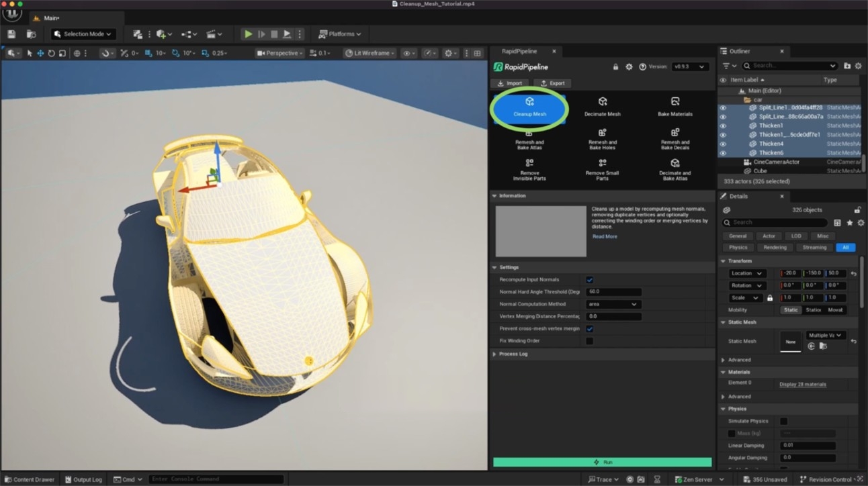
Task: Click the Read More link
Action: point(604,236)
